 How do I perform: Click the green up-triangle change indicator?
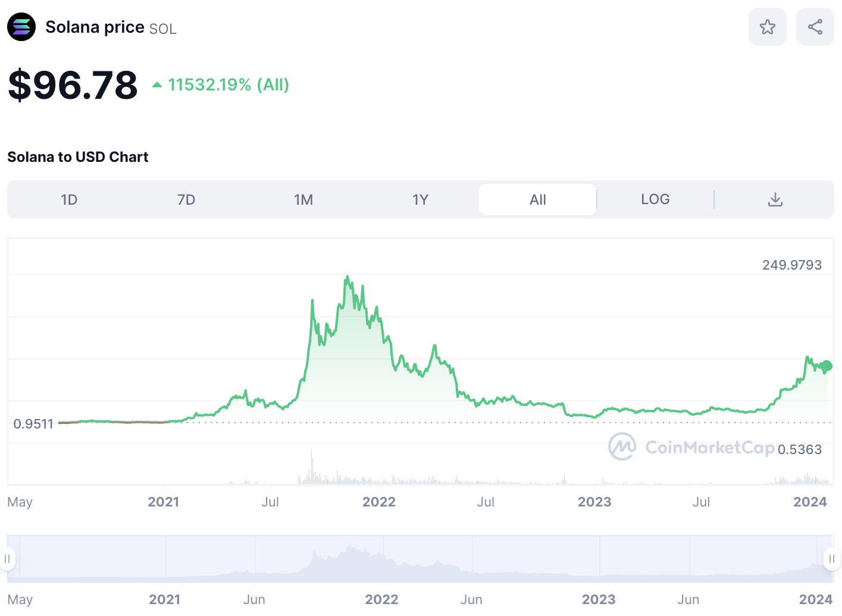click(x=157, y=85)
